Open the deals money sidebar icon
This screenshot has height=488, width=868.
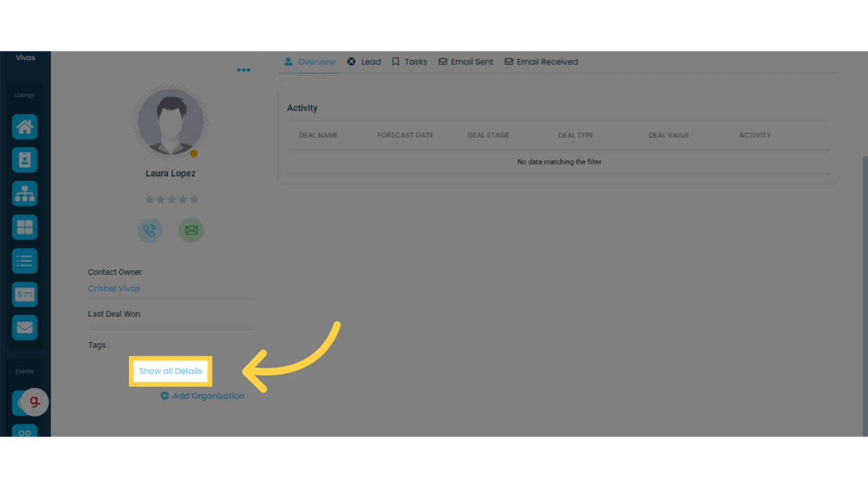pyautogui.click(x=25, y=294)
